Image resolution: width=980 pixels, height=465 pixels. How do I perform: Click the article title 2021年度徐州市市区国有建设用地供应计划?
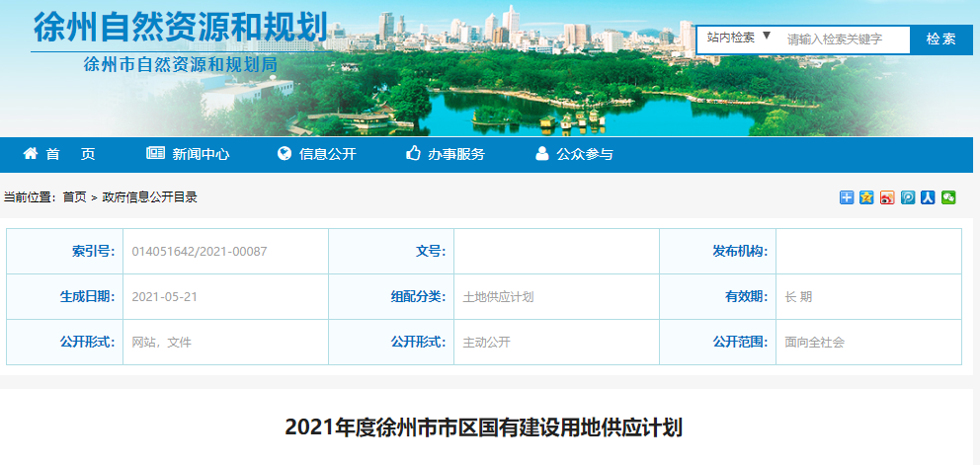[484, 427]
